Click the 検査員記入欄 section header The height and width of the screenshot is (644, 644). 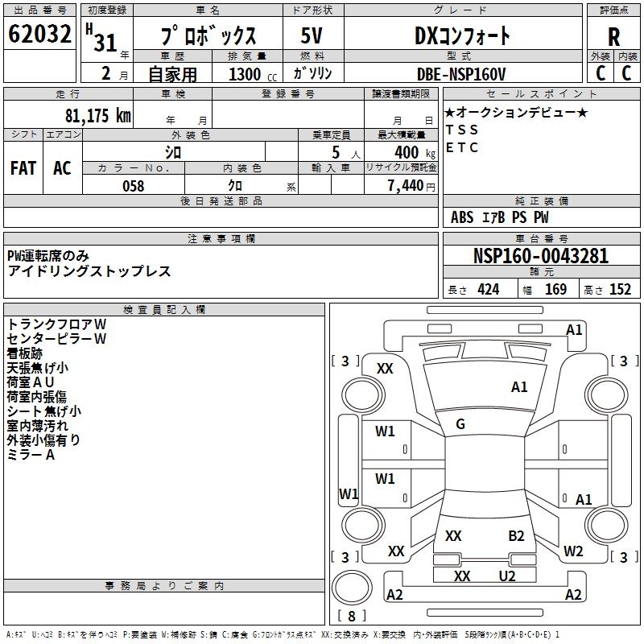point(164,310)
